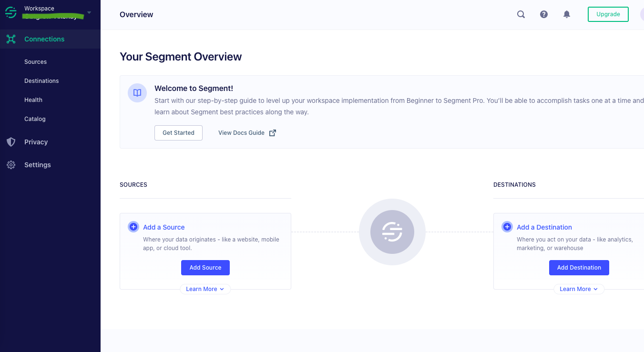The width and height of the screenshot is (644, 352).
Task: Click the Upgrade button
Action: (608, 14)
